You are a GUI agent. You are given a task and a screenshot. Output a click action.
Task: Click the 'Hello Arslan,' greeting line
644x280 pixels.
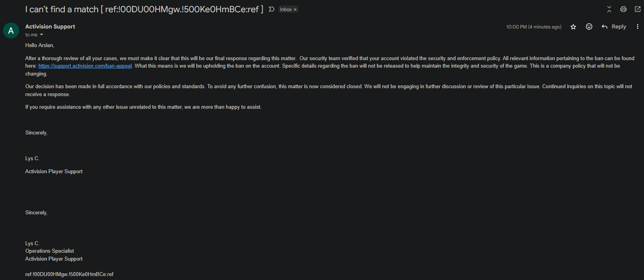click(40, 45)
